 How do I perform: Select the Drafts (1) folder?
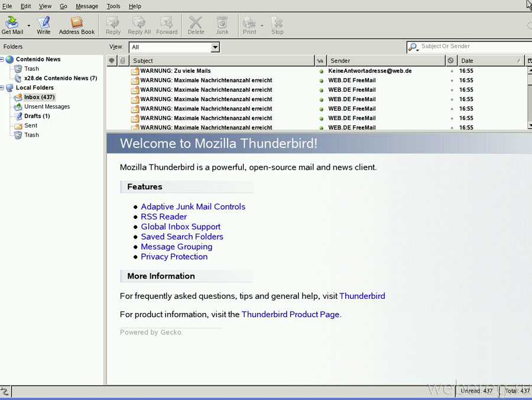(x=37, y=116)
